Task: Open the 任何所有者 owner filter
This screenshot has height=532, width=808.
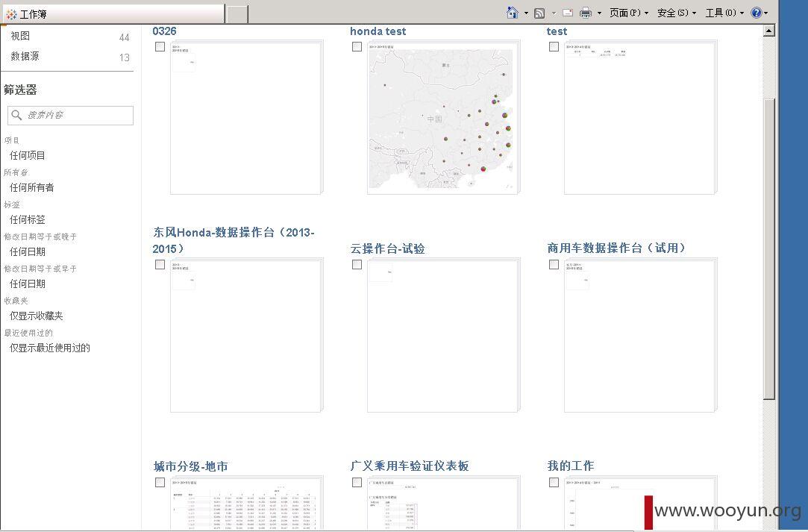Action: 32,187
